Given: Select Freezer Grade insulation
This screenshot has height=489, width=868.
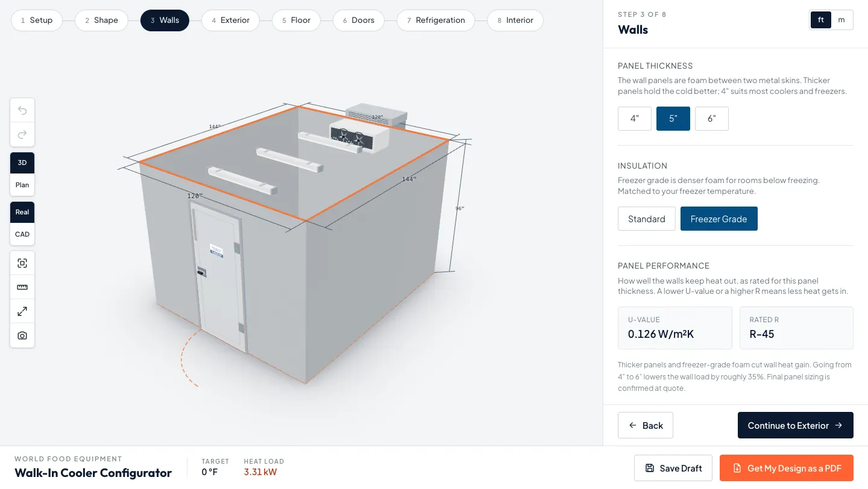Looking at the screenshot, I should coord(719,219).
